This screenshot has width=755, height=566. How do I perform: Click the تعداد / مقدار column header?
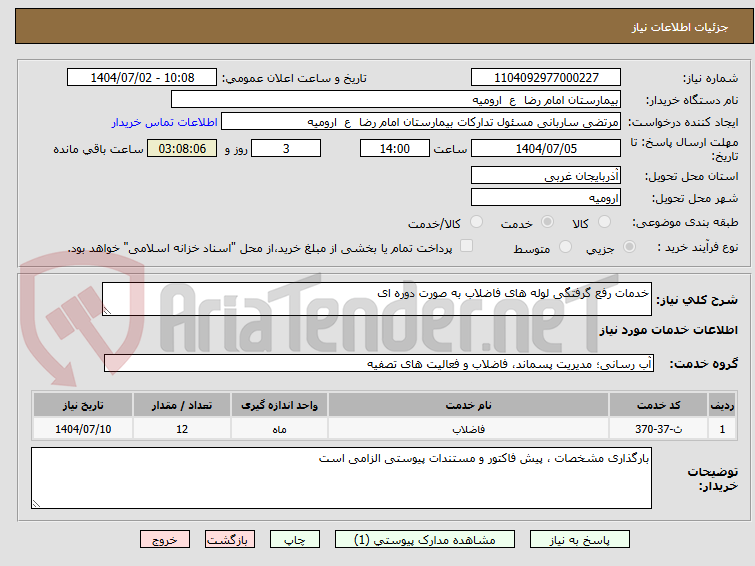click(x=182, y=405)
